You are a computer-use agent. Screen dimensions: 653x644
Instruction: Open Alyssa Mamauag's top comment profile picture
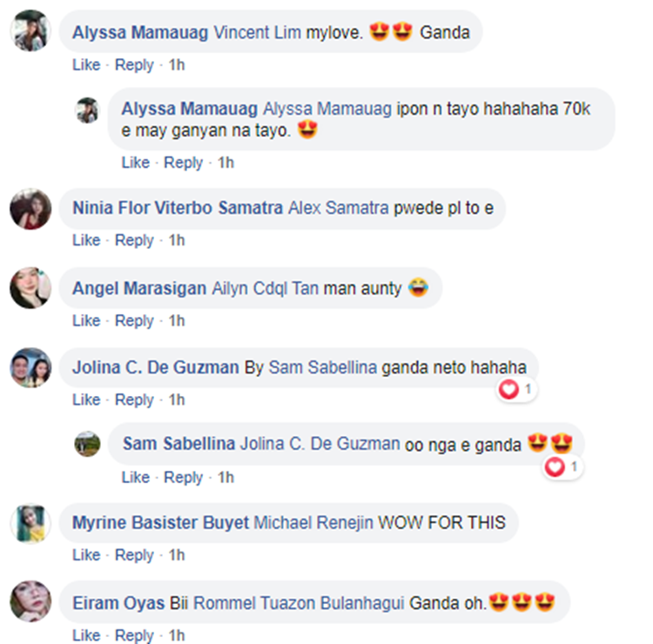click(30, 30)
